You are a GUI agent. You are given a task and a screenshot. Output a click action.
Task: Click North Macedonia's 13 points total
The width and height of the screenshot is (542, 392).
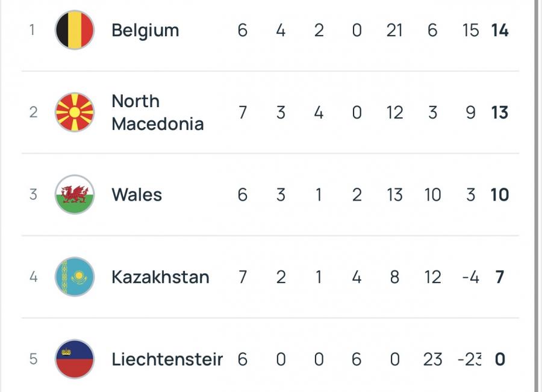pyautogui.click(x=500, y=113)
